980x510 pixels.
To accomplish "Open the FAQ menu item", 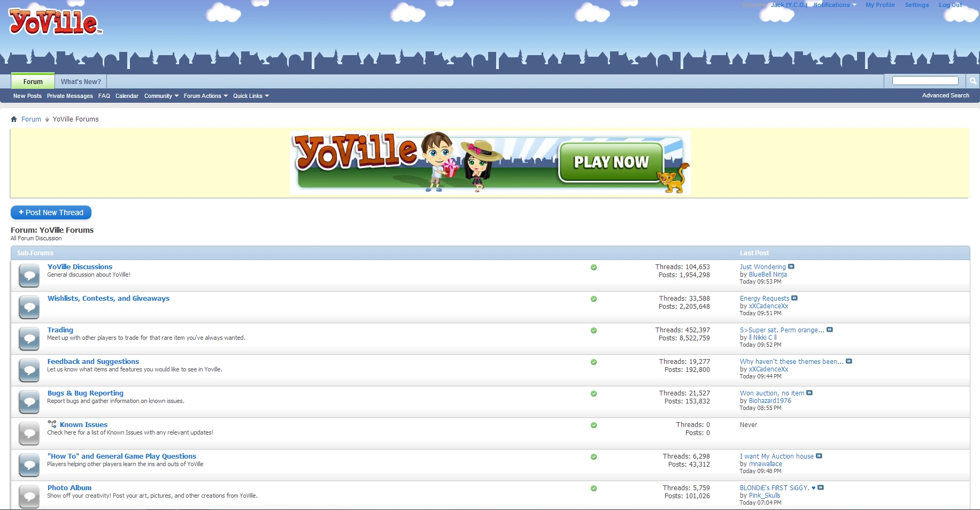I will pyautogui.click(x=104, y=96).
